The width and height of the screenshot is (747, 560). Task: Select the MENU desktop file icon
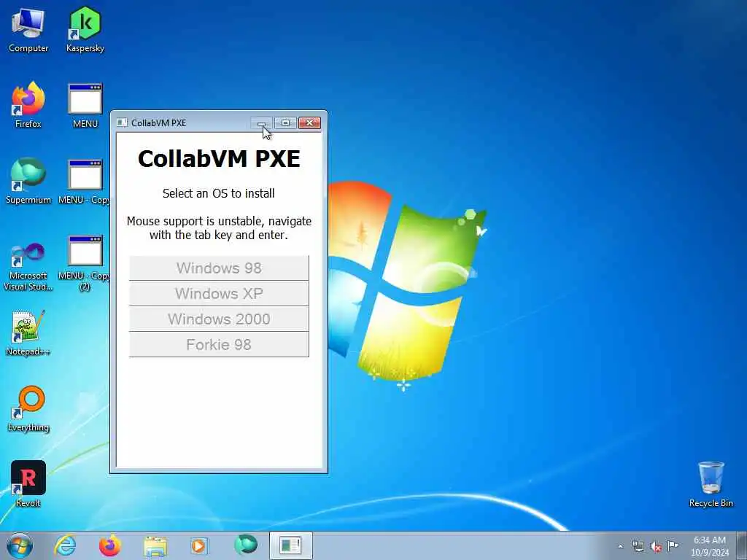pyautogui.click(x=85, y=105)
